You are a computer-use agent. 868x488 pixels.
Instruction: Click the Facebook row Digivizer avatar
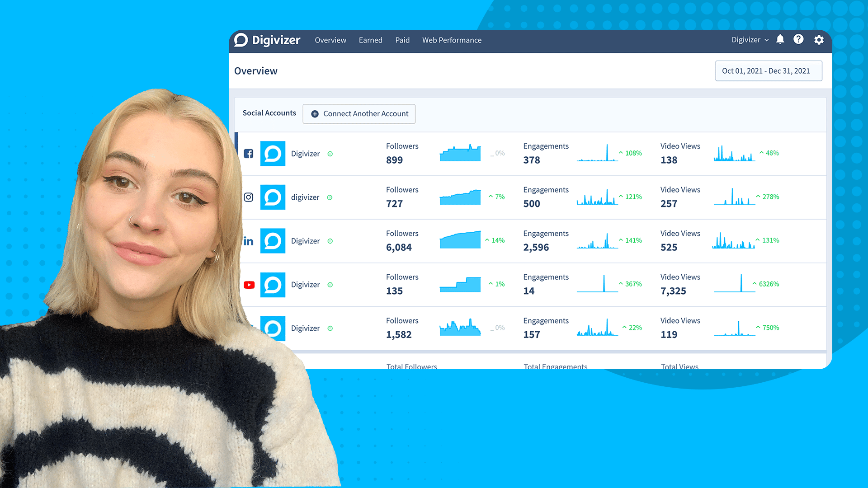click(x=273, y=154)
